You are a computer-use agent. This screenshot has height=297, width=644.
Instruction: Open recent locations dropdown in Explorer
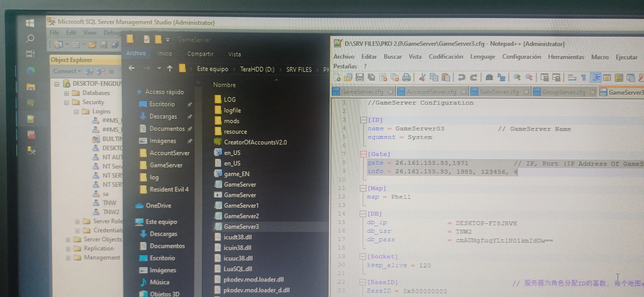pos(159,68)
